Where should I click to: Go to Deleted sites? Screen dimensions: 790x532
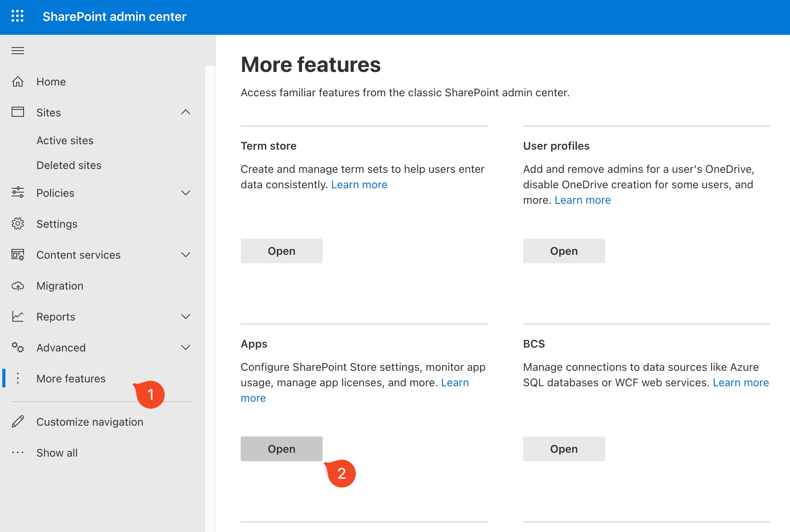tap(69, 165)
